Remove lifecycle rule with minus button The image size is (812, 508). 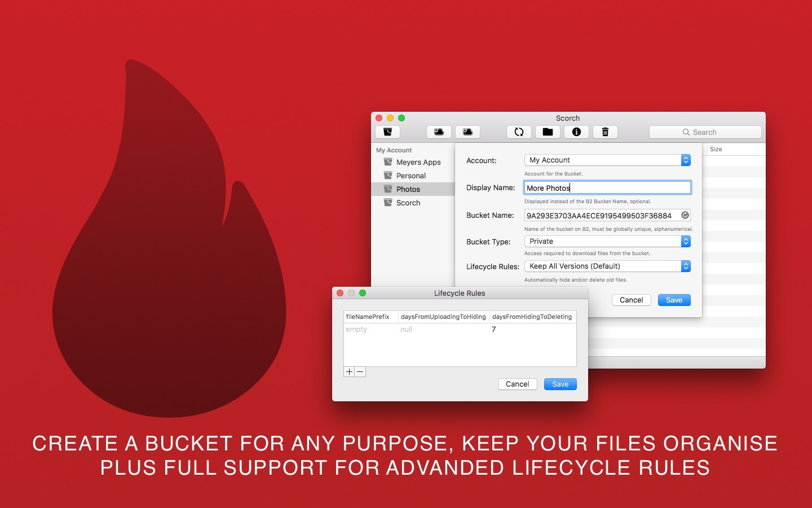360,372
